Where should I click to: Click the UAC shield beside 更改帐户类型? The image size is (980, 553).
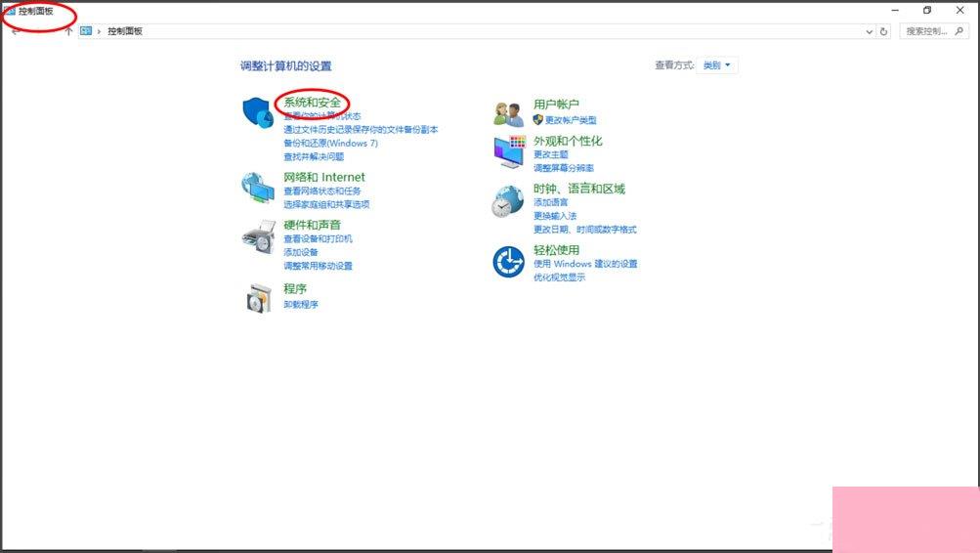[538, 119]
